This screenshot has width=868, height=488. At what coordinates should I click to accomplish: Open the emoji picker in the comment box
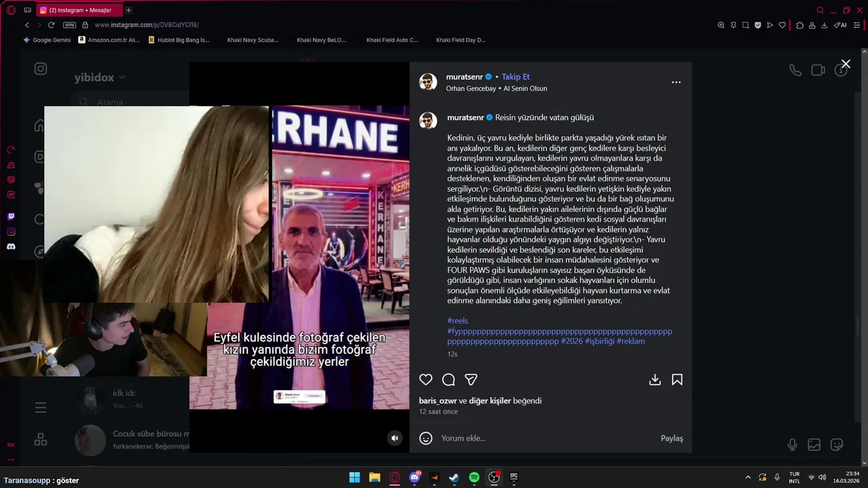pyautogui.click(x=426, y=438)
